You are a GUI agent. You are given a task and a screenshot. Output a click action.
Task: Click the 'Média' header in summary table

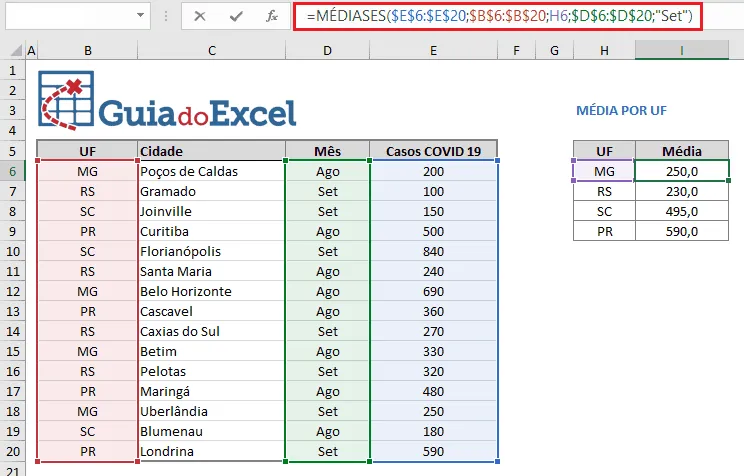coord(682,151)
